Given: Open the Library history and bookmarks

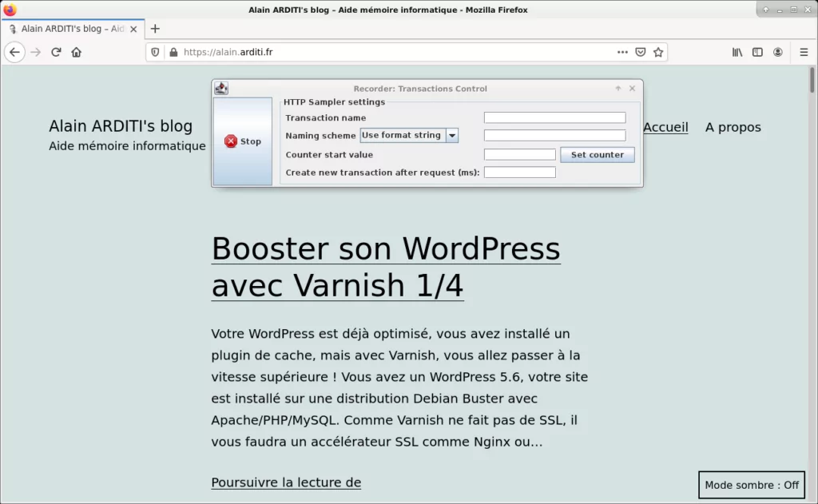Looking at the screenshot, I should [737, 52].
